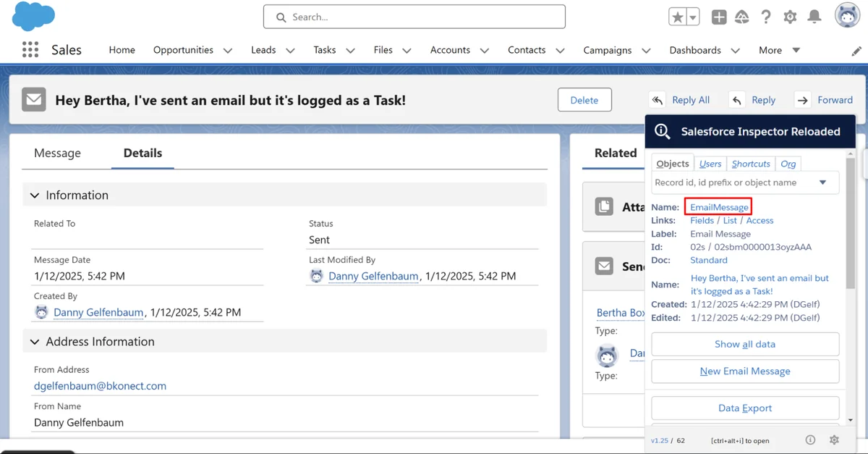Open the Fields link in Inspector
Image resolution: width=868 pixels, height=454 pixels.
702,220
